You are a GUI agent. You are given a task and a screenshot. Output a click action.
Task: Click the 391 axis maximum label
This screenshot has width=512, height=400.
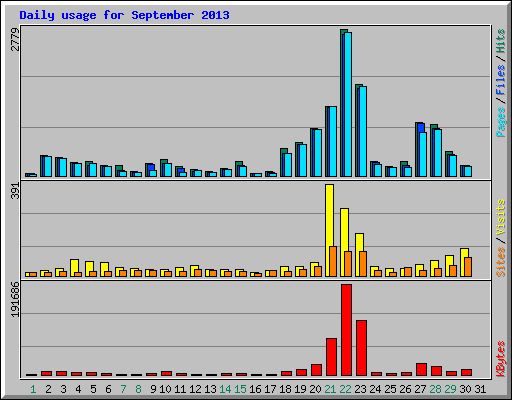15,191
